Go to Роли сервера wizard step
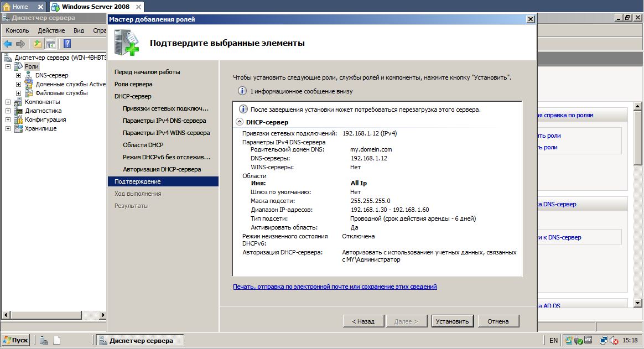 point(133,84)
